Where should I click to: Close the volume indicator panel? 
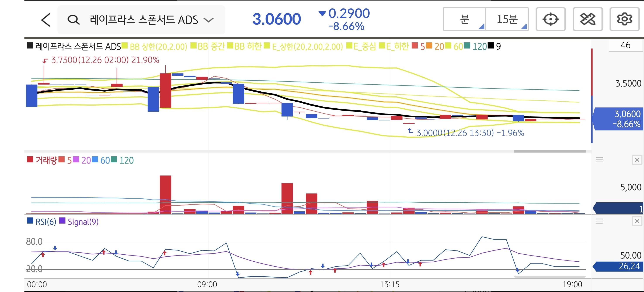[x=637, y=160]
